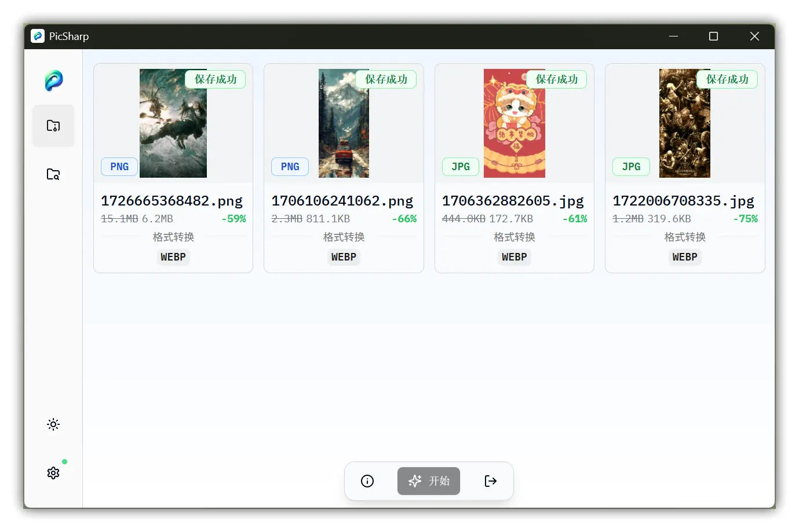Click the struck-through 444.0KB original size
Screen dimensions: 799x532
[x=464, y=219]
